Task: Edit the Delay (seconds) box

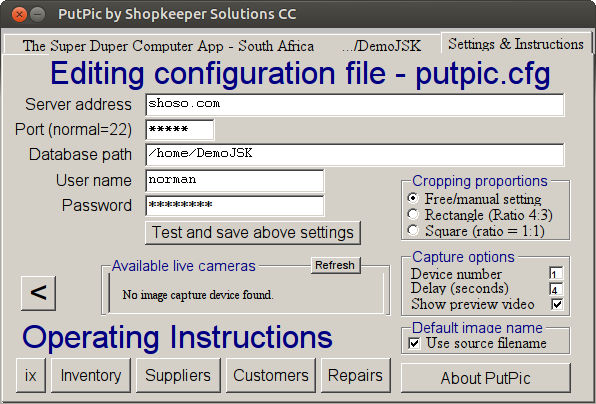Action: point(556,289)
